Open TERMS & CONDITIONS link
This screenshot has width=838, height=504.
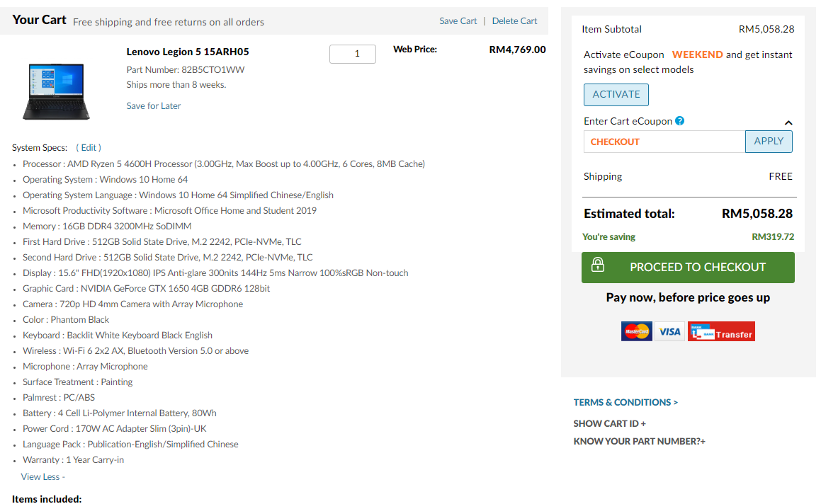click(625, 402)
